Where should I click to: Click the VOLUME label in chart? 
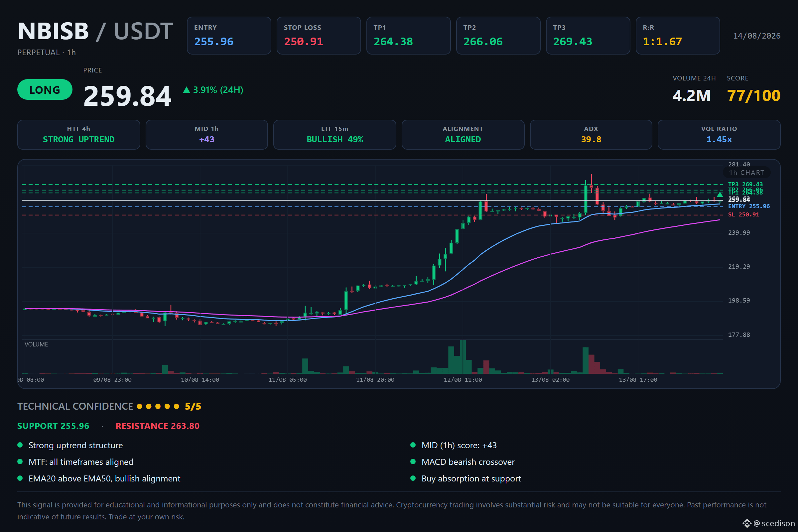coord(36,344)
